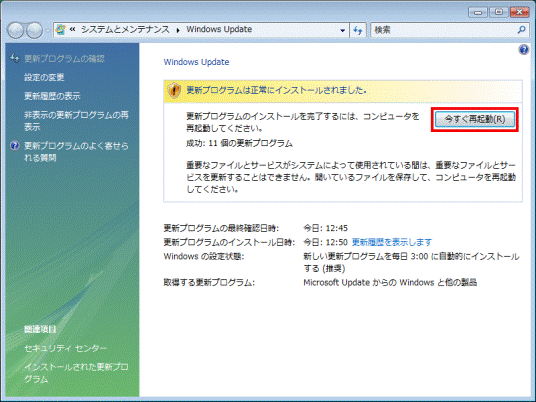Screen dimensions: 536x402
Task: Expand the arrow after システムとメンテナンス
Action: coord(178,30)
